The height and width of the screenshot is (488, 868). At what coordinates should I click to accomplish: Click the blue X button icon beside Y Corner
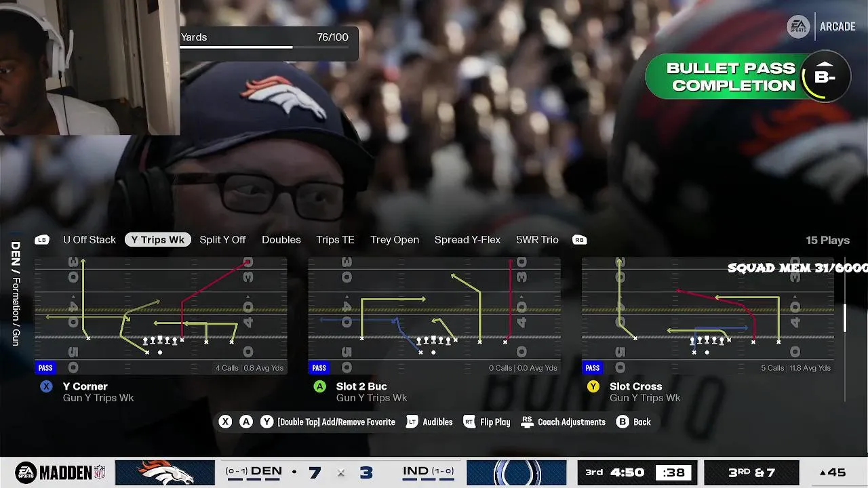[46, 386]
